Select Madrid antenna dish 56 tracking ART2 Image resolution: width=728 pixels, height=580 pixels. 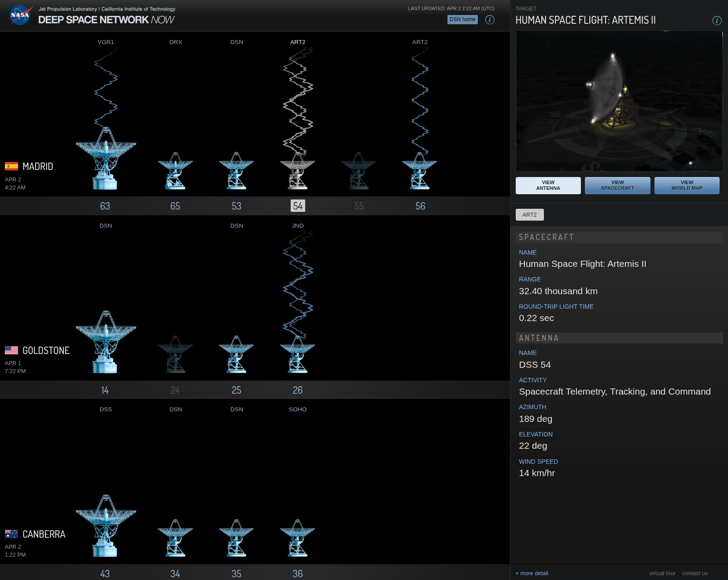(x=420, y=172)
